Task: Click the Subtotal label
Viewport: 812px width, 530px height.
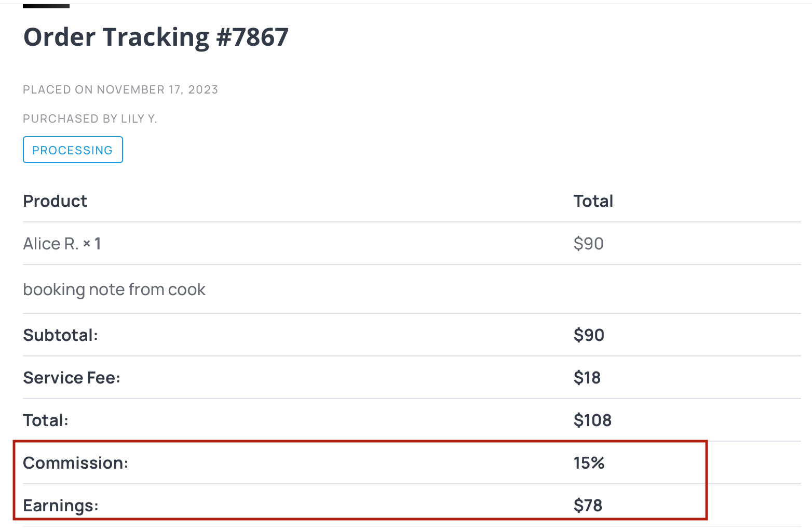Action: (x=61, y=335)
